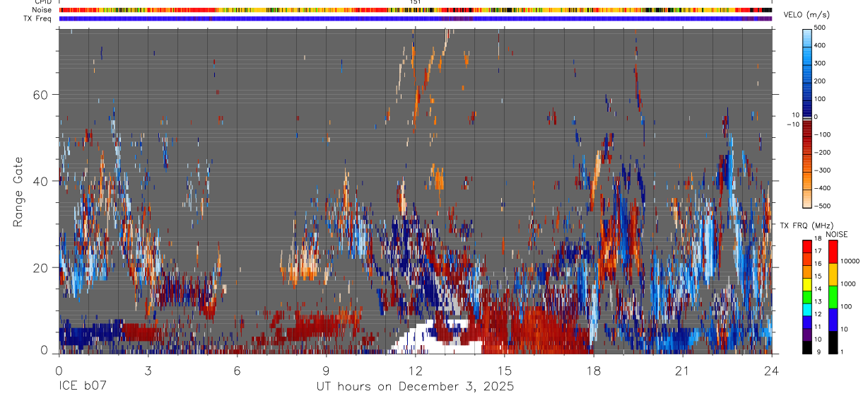This screenshot has height=401, width=868.
Task: Click the 9 tick on TX FRQ legend
Action: coord(817,351)
